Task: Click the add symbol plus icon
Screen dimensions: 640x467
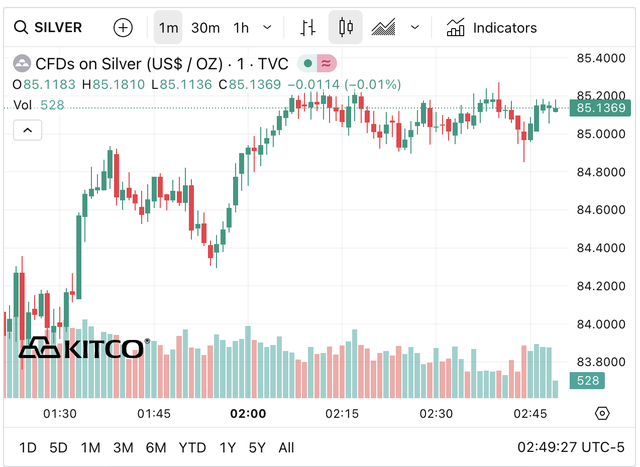Action: [x=122, y=27]
